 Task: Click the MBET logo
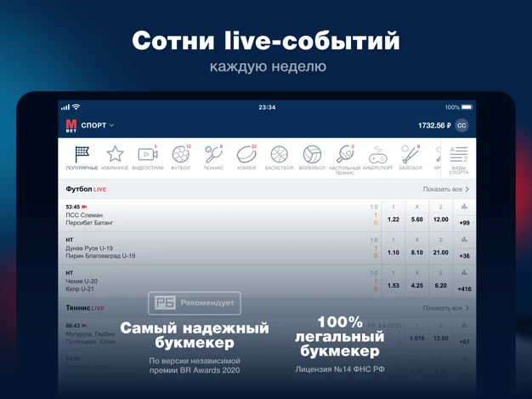tap(71, 125)
